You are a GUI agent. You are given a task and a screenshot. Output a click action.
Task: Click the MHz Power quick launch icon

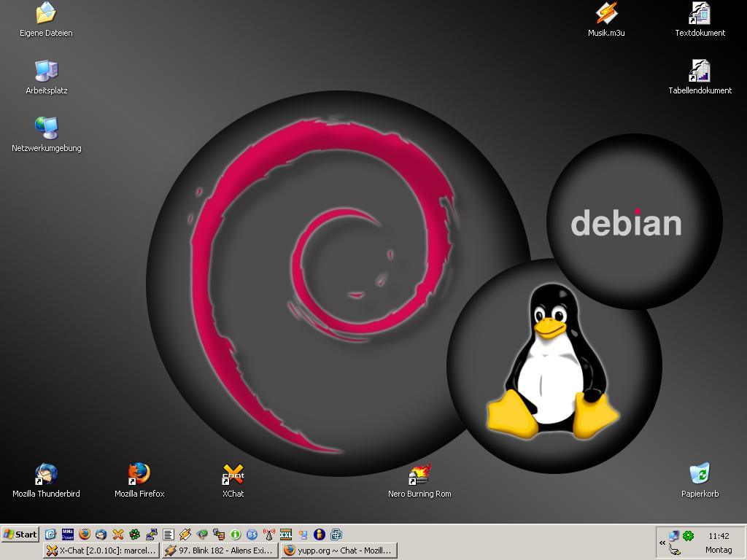coord(68,534)
